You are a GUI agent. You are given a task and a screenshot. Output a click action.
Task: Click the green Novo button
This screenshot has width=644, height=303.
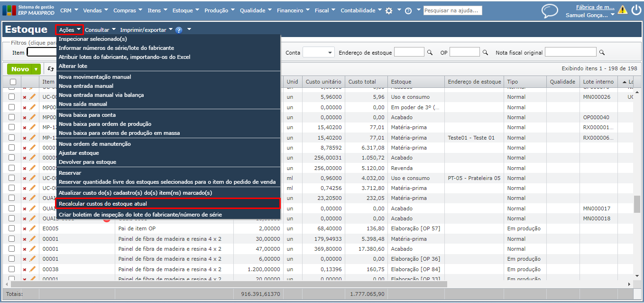(20, 69)
